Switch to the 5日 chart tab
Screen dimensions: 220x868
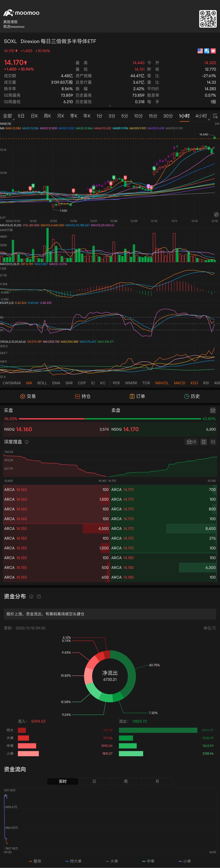point(21,116)
